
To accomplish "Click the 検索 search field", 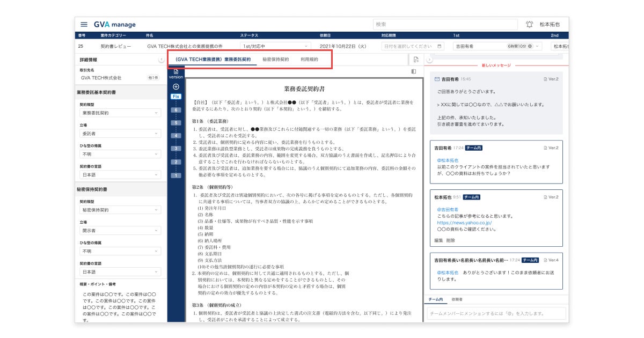I will point(445,24).
